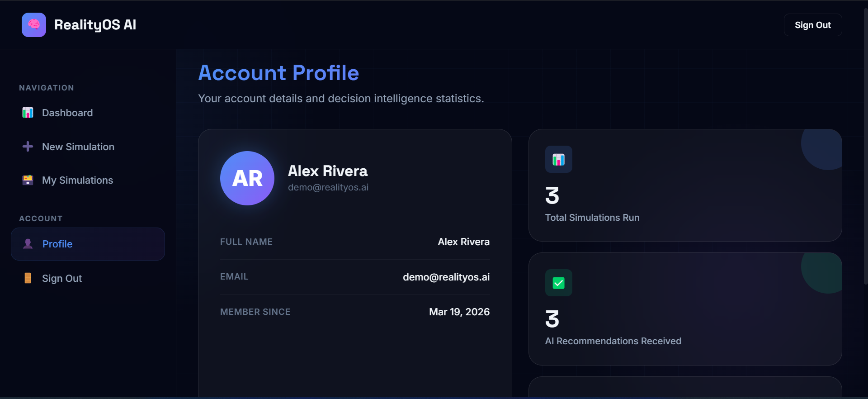Click the door icon beside sidebar Sign Out
Screen dimensions: 868x399
[28, 278]
